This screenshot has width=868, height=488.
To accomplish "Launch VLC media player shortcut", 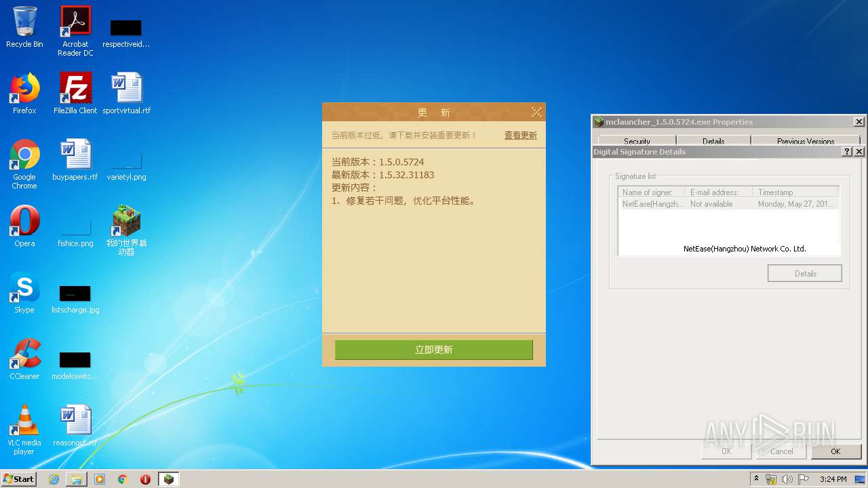I will [x=24, y=430].
